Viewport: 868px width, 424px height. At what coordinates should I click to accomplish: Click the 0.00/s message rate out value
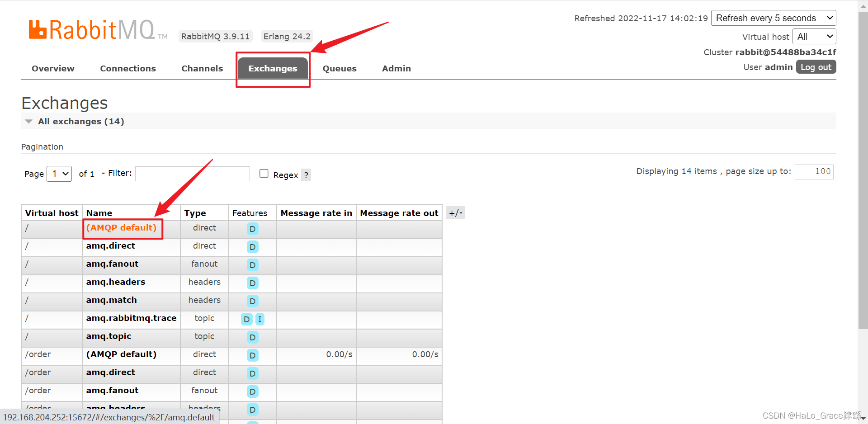425,354
